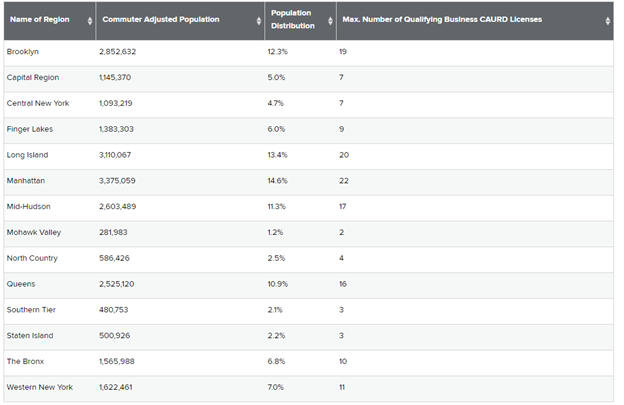Screen dimensions: 624x405
Task: Select the Capital Region row name
Action: pos(33,77)
